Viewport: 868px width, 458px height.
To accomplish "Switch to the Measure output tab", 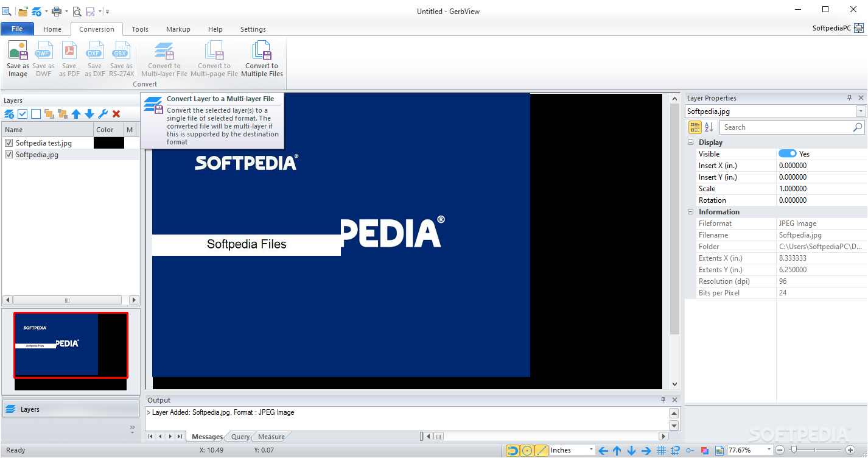I will 271,437.
